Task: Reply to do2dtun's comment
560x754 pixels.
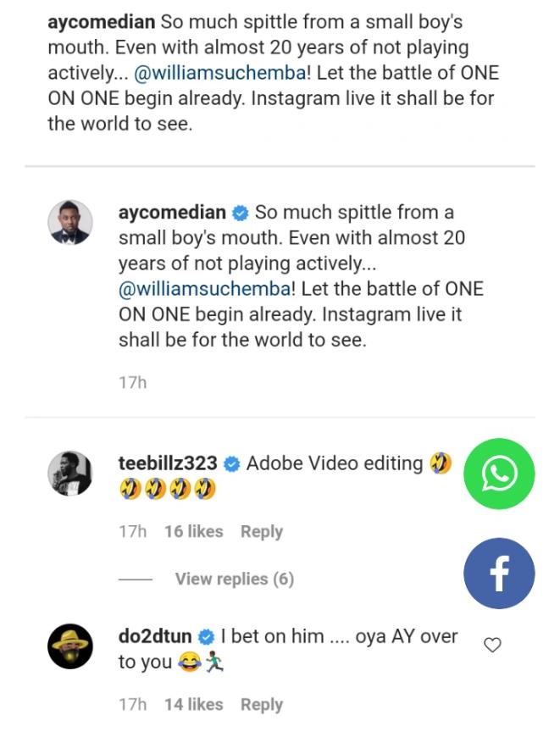Action: click(x=261, y=704)
